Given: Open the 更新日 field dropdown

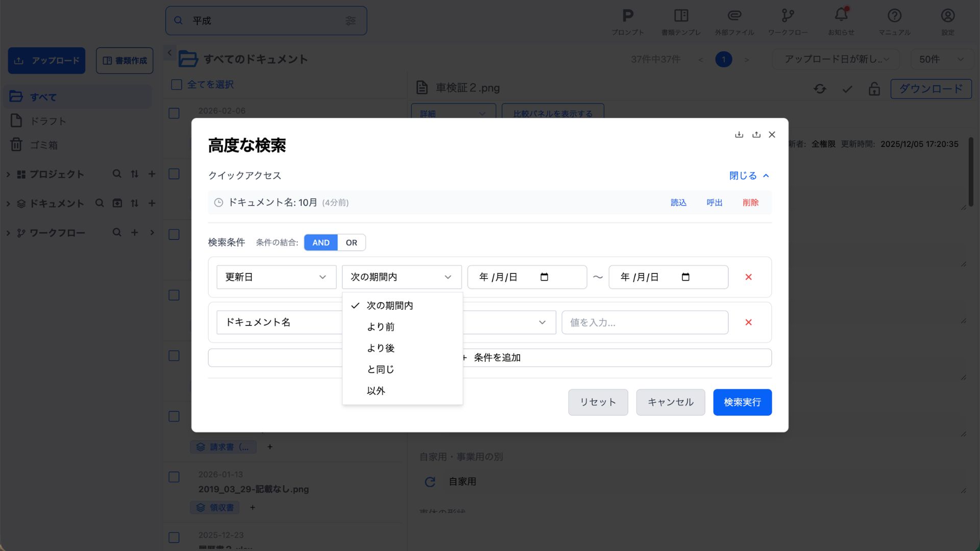Looking at the screenshot, I should pos(276,277).
